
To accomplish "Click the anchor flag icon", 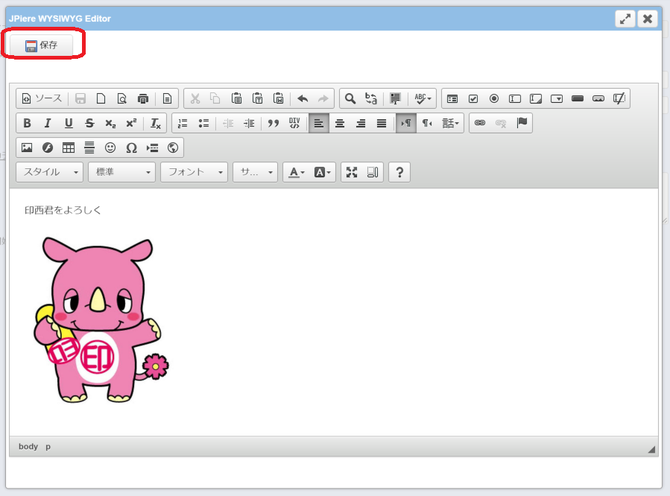I will click(x=522, y=123).
